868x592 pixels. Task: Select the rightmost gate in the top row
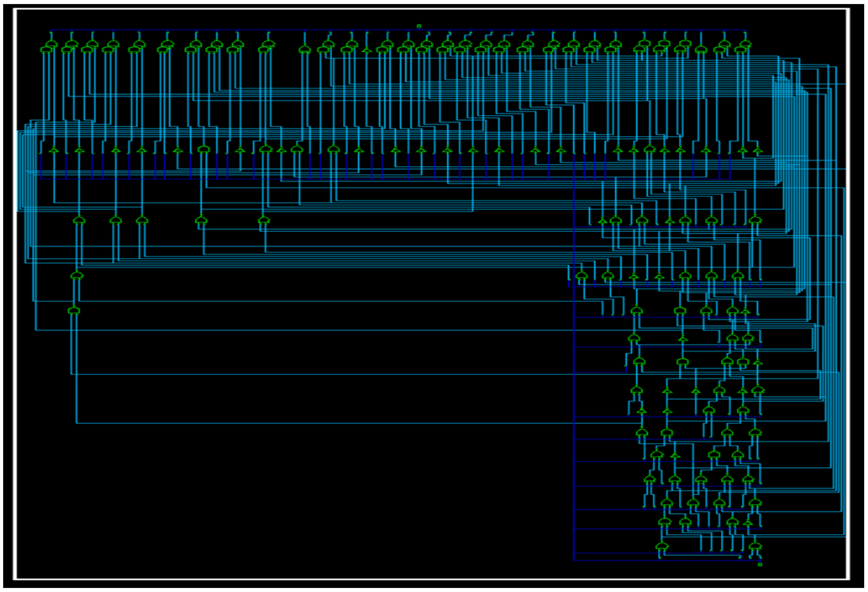[x=746, y=44]
